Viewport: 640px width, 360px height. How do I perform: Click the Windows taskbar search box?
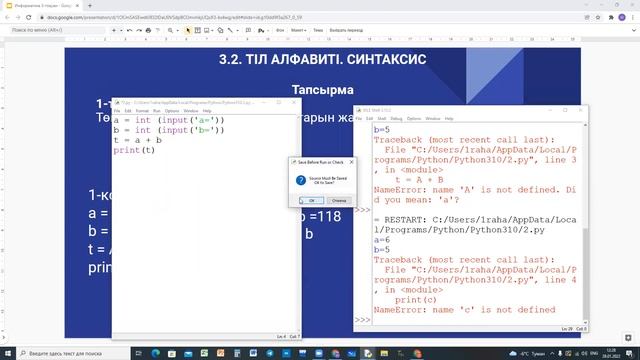pos(73,353)
